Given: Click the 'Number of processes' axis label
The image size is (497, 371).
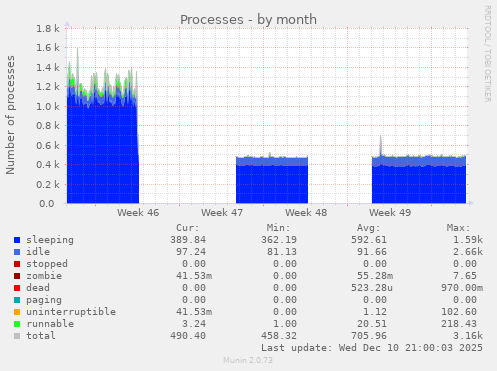Looking at the screenshot, I should click(10, 115).
